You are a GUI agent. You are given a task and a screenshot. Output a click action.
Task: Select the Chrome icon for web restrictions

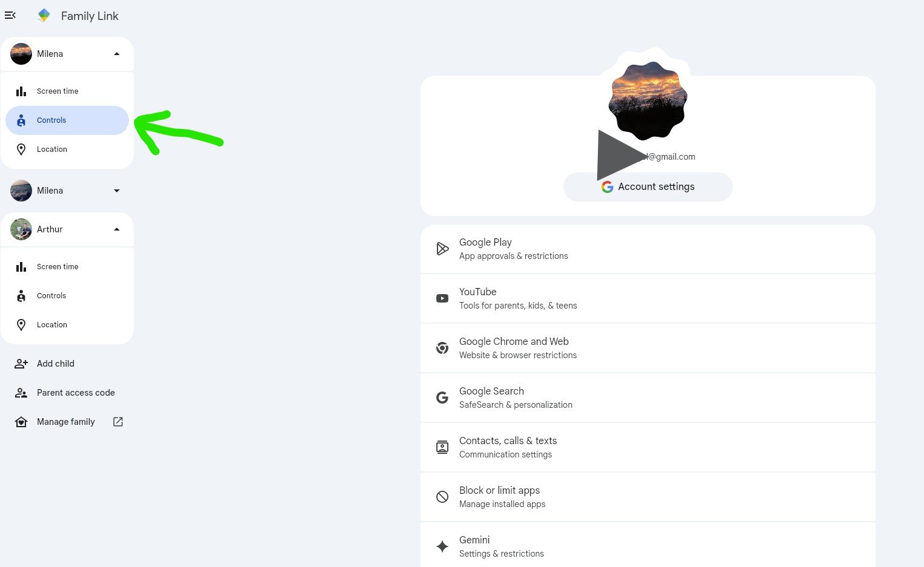tap(442, 348)
